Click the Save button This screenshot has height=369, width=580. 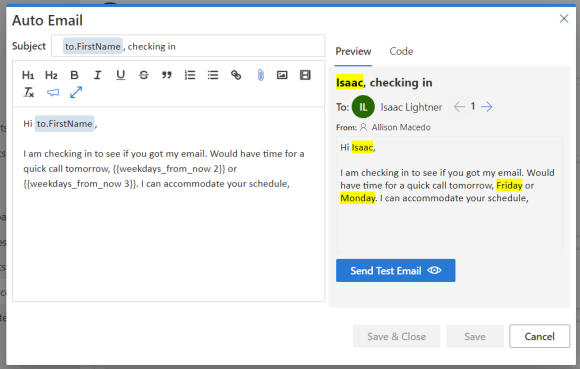475,336
